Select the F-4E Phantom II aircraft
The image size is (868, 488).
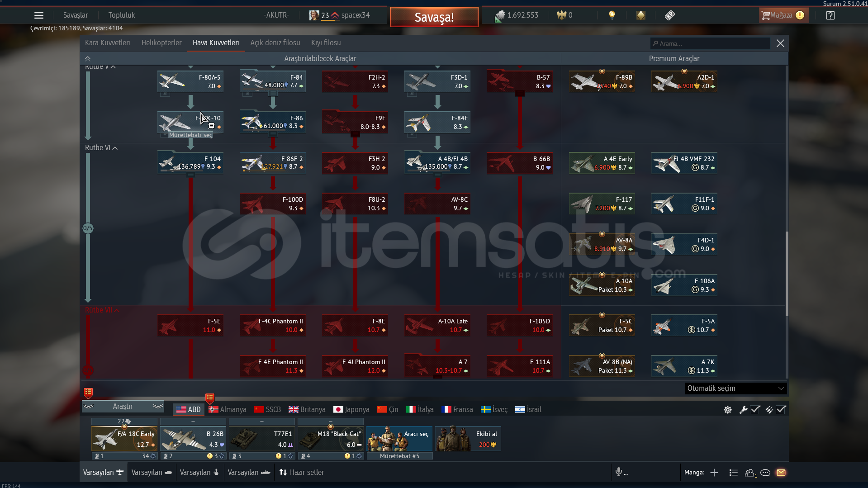(273, 366)
